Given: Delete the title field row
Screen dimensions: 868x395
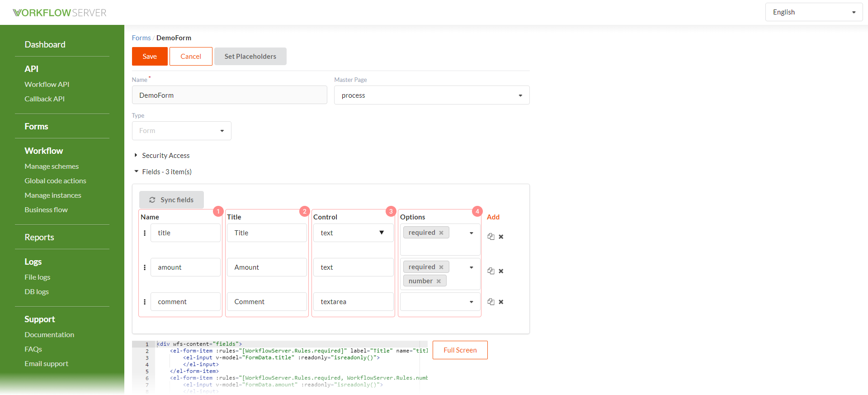Looking at the screenshot, I should (x=501, y=237).
